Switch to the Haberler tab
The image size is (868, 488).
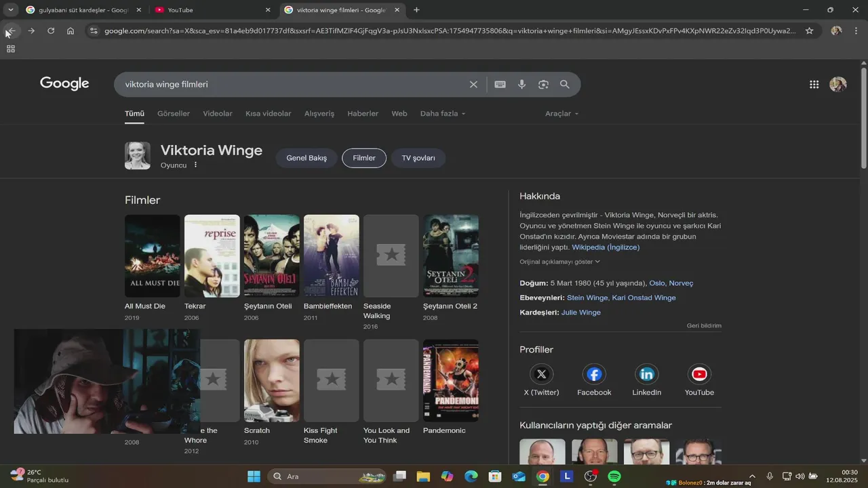click(x=363, y=114)
